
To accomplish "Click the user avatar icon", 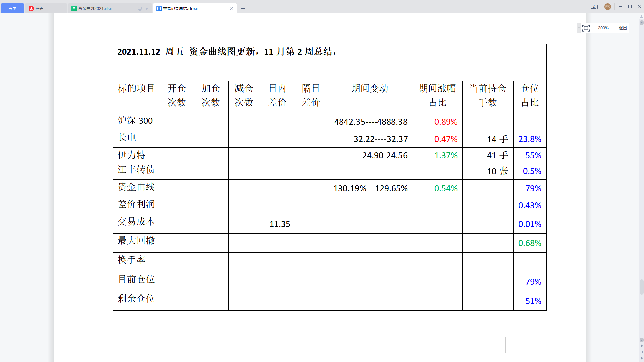I will (607, 7).
